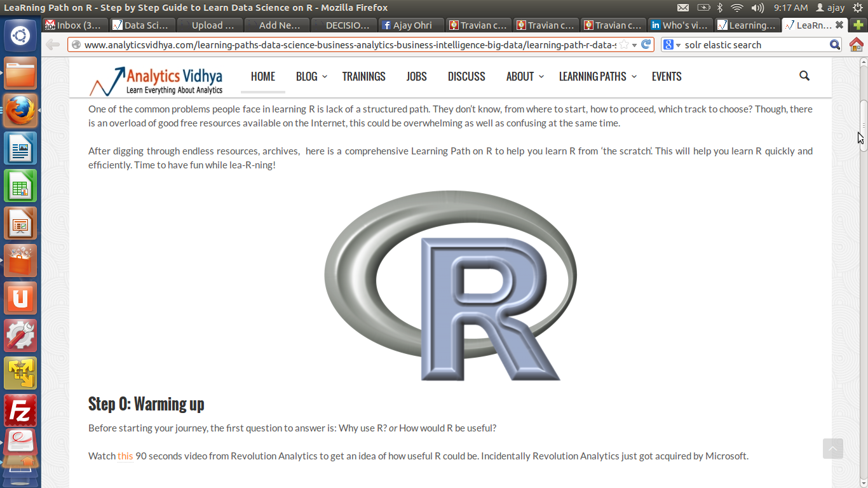Open LibreOffice Writer from the launcher

point(20,148)
